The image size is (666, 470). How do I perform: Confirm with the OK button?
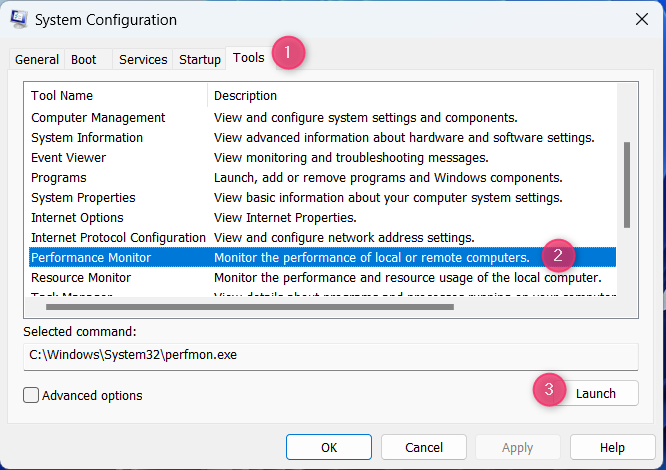click(x=328, y=447)
